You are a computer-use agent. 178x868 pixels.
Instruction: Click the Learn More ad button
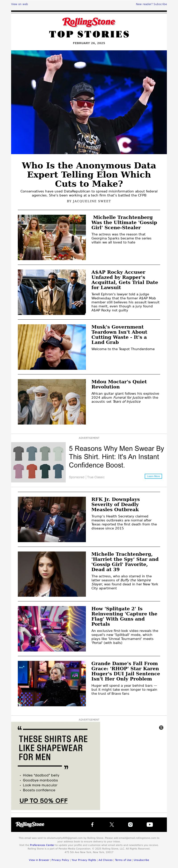click(x=153, y=476)
